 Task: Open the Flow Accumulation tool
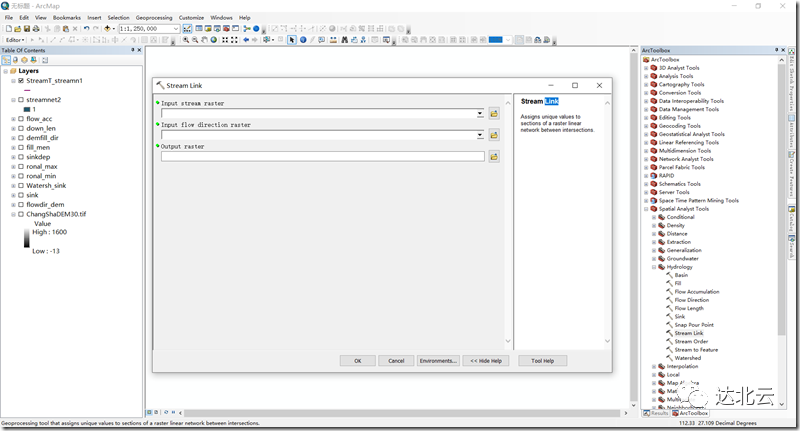tap(696, 292)
